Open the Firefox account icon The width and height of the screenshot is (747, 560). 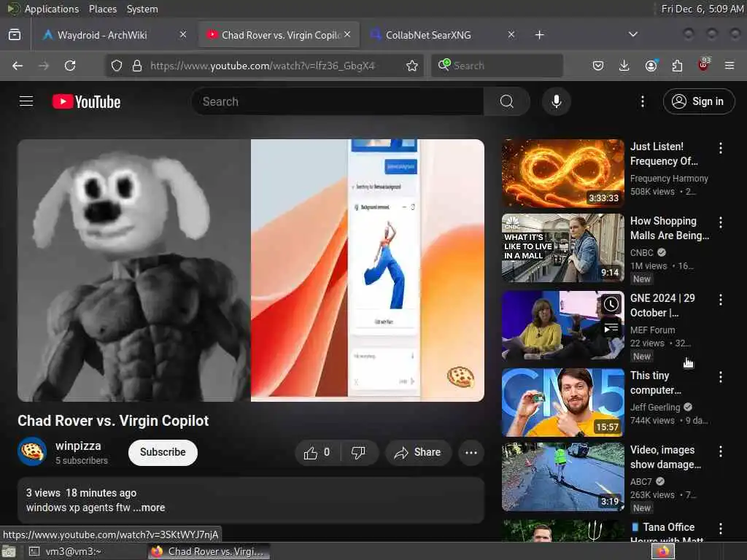click(x=651, y=66)
